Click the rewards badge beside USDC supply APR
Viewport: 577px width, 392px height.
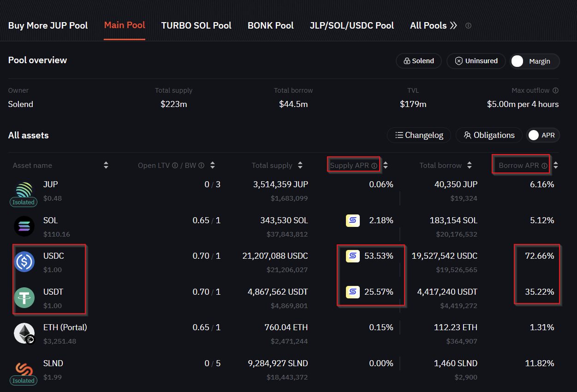pyautogui.click(x=353, y=256)
